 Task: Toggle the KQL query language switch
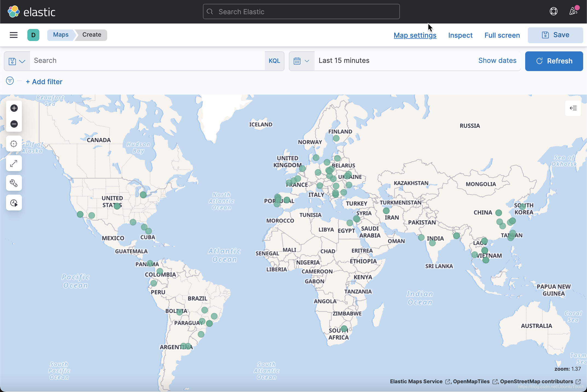click(274, 61)
